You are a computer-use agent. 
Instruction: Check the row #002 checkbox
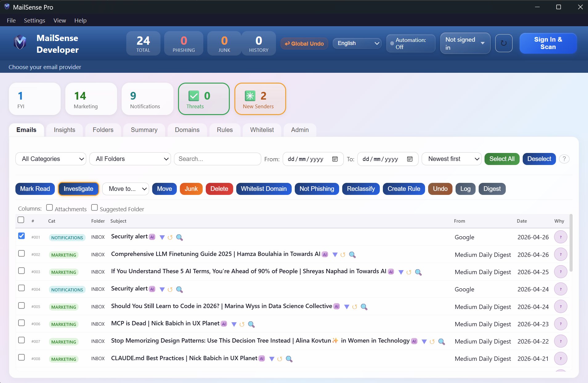tap(21, 253)
